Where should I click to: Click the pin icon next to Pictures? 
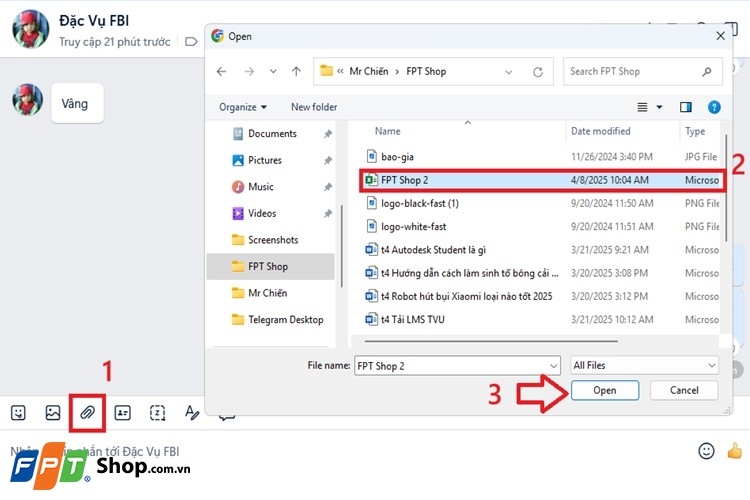[x=328, y=160]
